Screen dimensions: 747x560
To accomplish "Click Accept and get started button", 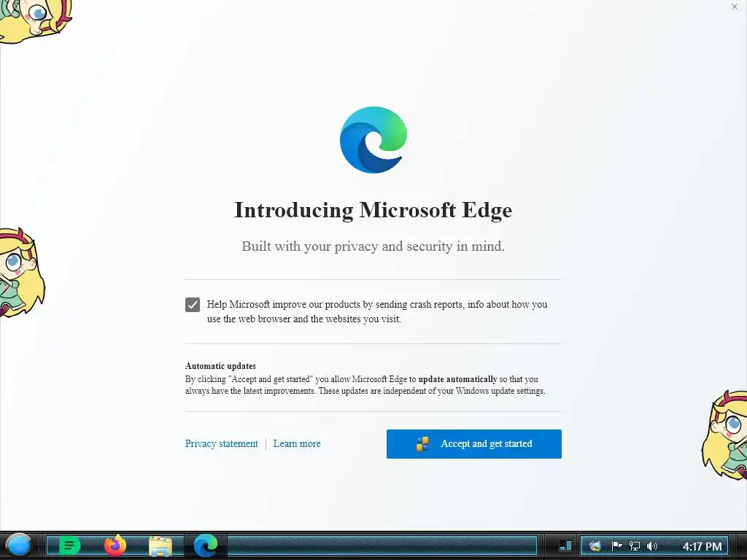I will pyautogui.click(x=474, y=444).
